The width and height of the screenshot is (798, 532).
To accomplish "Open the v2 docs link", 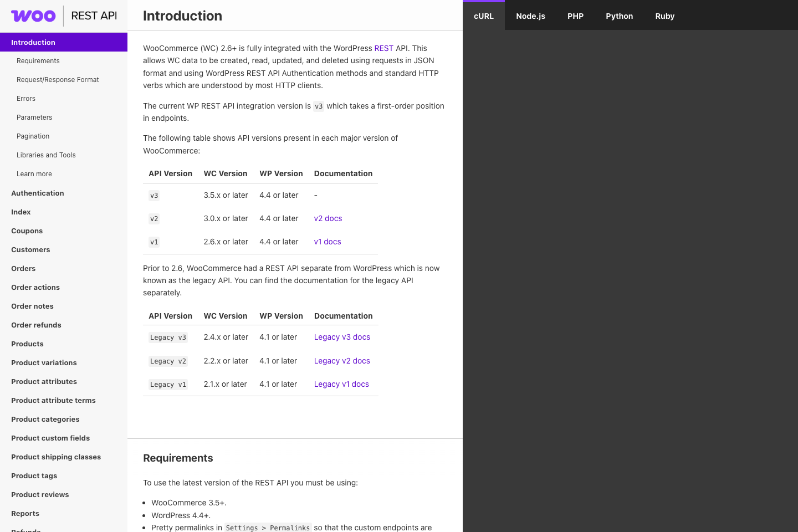I will (x=328, y=218).
